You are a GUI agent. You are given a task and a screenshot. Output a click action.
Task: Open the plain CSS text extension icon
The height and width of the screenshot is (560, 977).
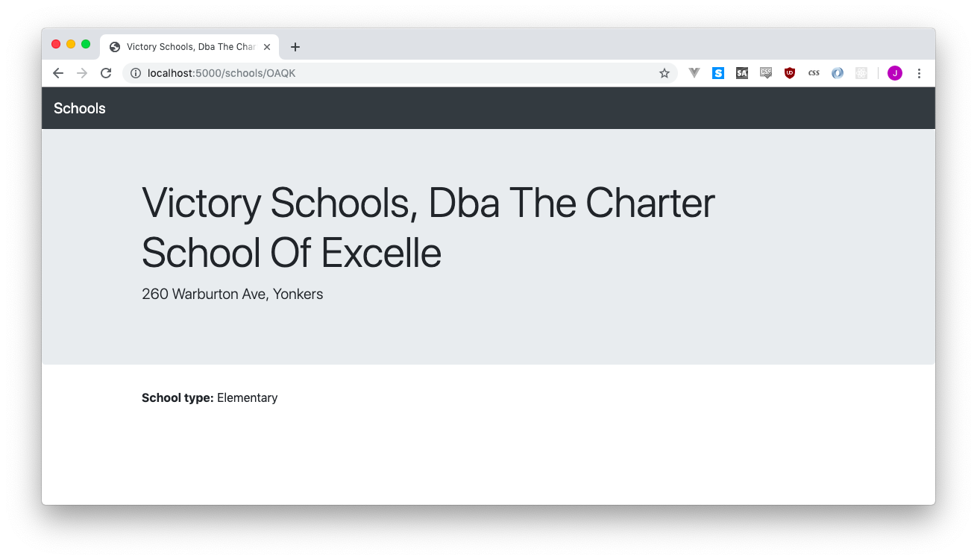814,73
